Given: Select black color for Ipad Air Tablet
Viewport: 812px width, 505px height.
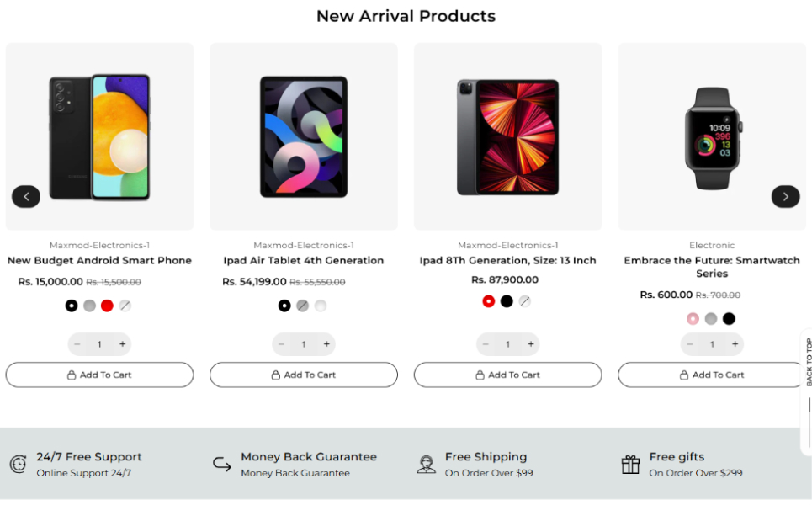Looking at the screenshot, I should pos(284,306).
